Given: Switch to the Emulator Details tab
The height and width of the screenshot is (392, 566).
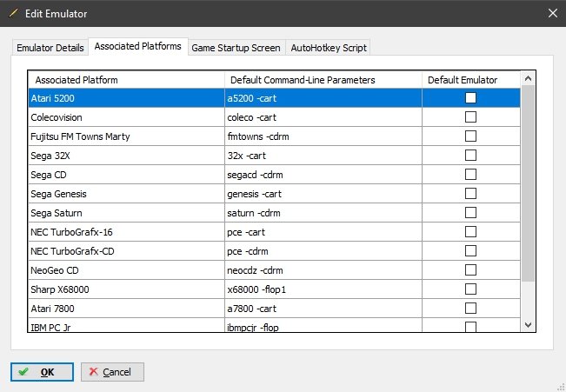Looking at the screenshot, I should [50, 48].
